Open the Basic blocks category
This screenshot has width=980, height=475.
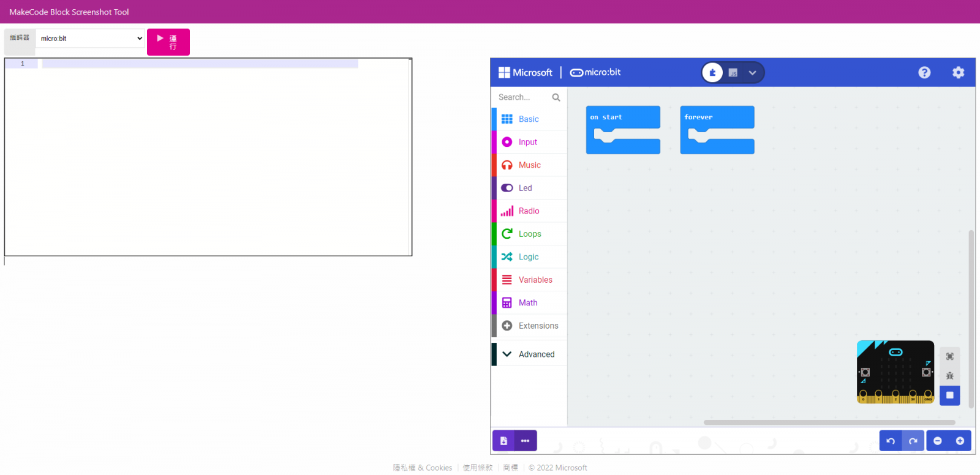pos(529,119)
